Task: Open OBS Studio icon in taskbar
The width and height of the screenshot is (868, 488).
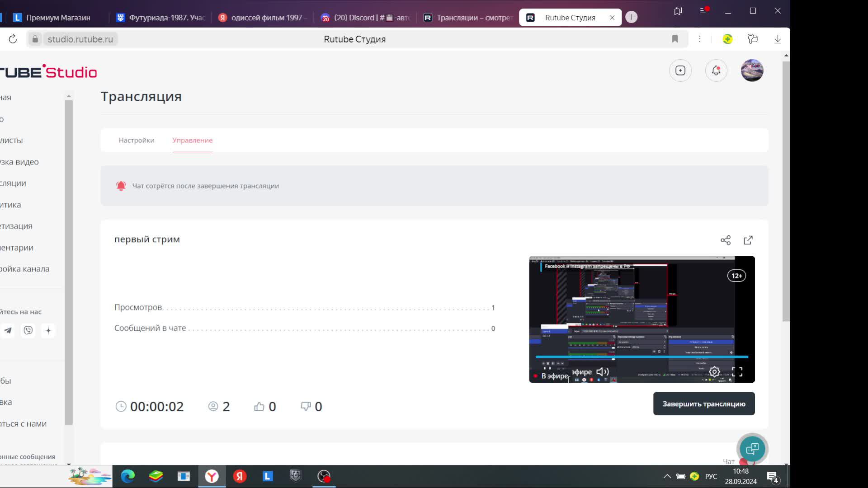Action: (324, 476)
